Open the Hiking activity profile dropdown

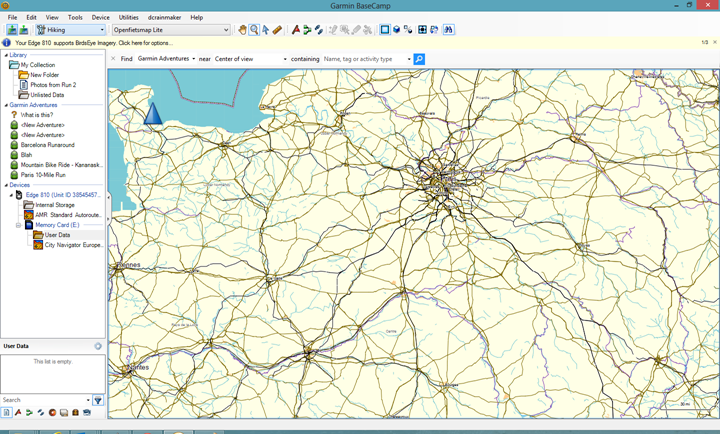click(71, 30)
